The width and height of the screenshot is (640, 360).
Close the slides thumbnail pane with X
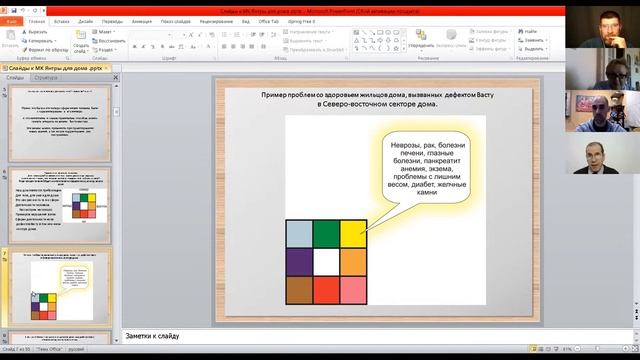pos(116,77)
